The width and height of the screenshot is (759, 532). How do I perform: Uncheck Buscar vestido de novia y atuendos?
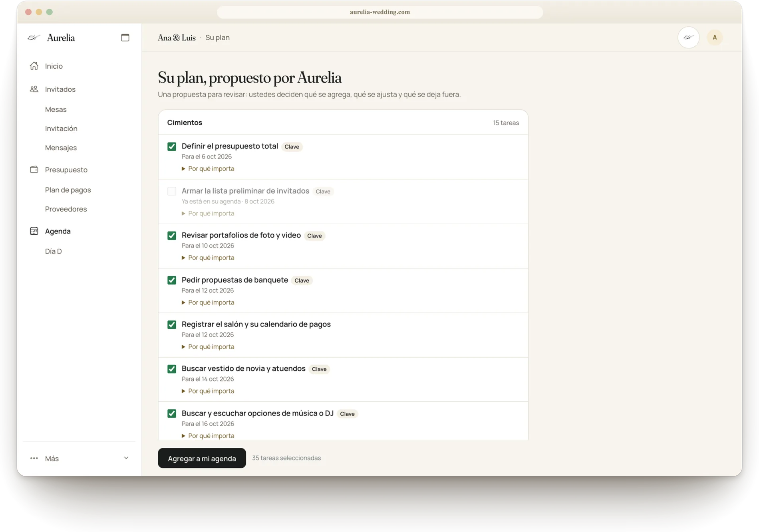[172, 369]
